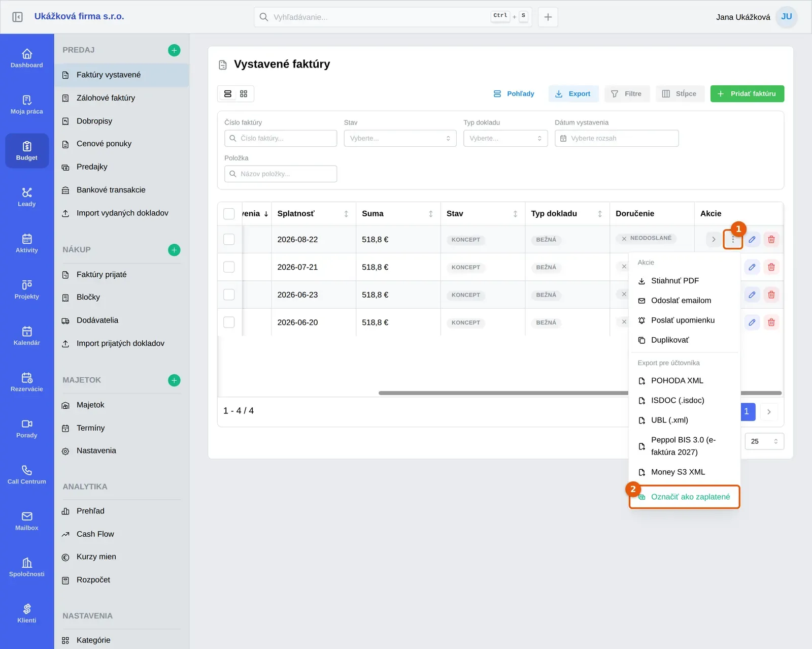Sort by the Suma column
The width and height of the screenshot is (812, 649).
[431, 214]
